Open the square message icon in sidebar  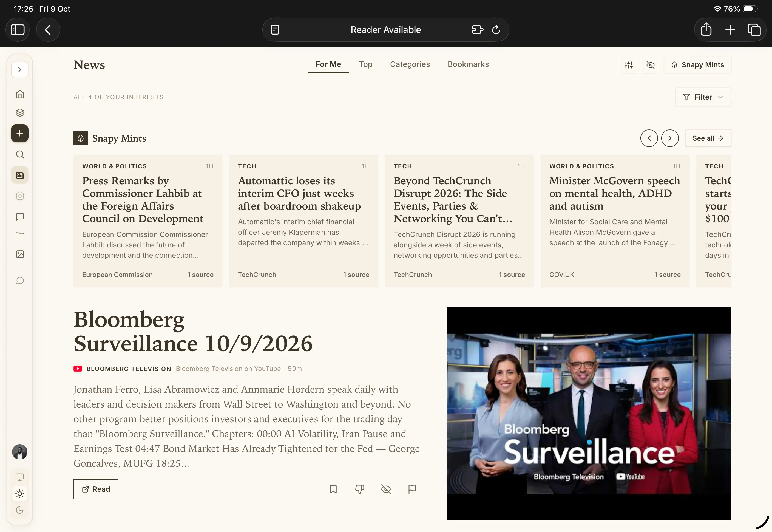click(x=20, y=217)
